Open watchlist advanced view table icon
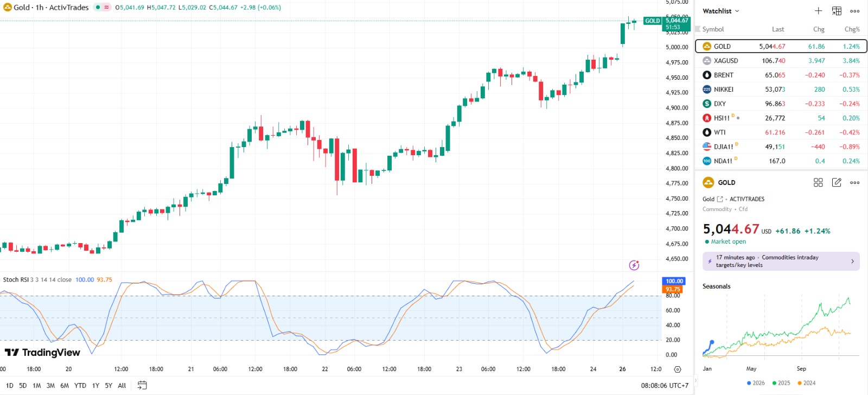 pos(837,11)
